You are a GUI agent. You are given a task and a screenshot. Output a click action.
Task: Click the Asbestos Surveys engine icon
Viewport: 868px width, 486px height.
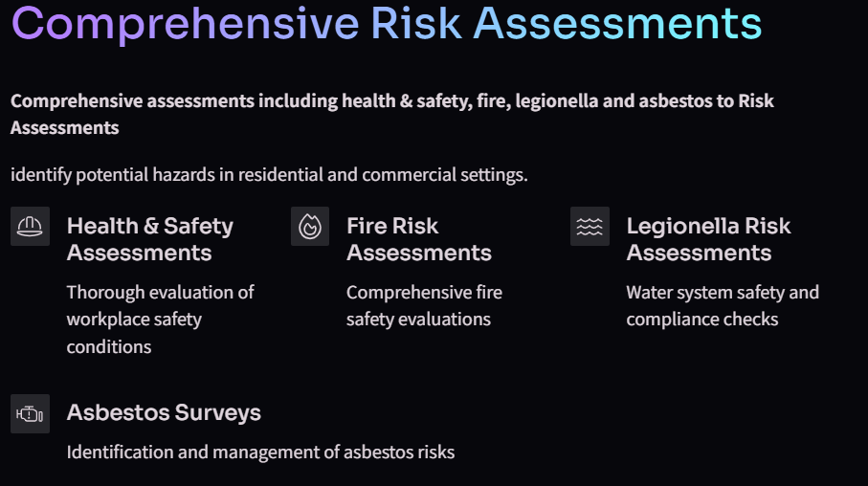tap(30, 414)
